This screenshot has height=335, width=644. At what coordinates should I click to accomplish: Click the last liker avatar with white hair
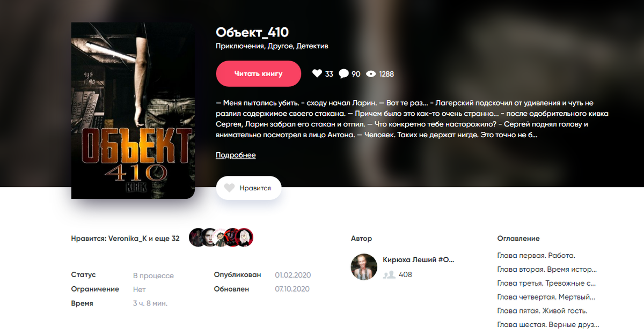click(245, 237)
